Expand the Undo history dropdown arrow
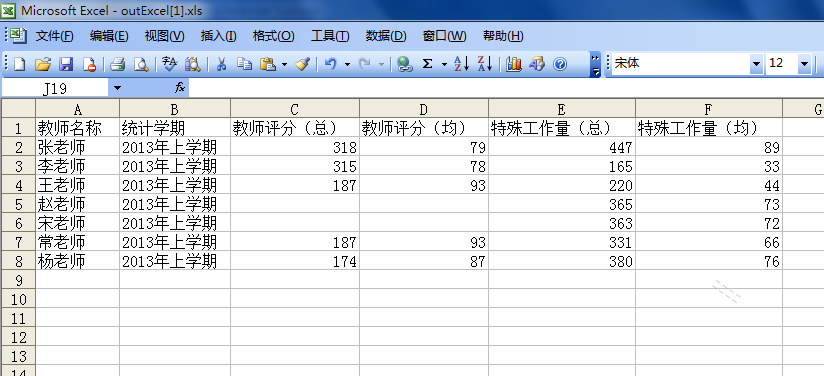The image size is (824, 376). pyautogui.click(x=347, y=65)
